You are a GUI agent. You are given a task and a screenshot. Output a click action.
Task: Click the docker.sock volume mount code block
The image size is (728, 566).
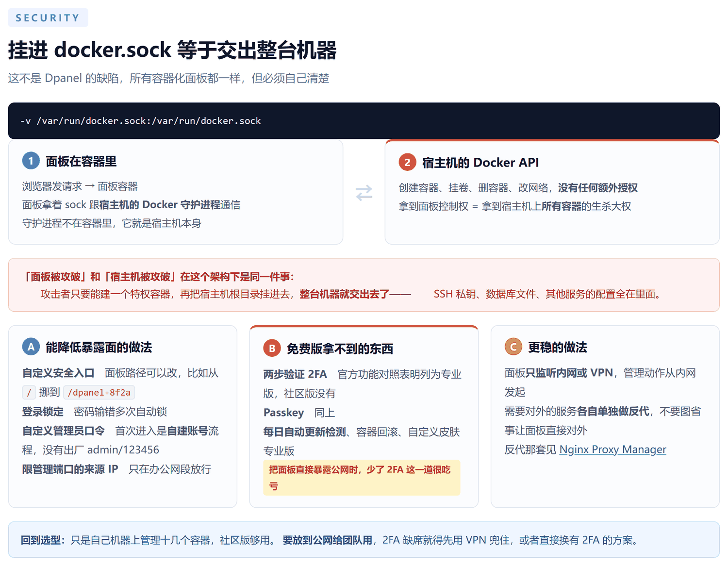[364, 121]
